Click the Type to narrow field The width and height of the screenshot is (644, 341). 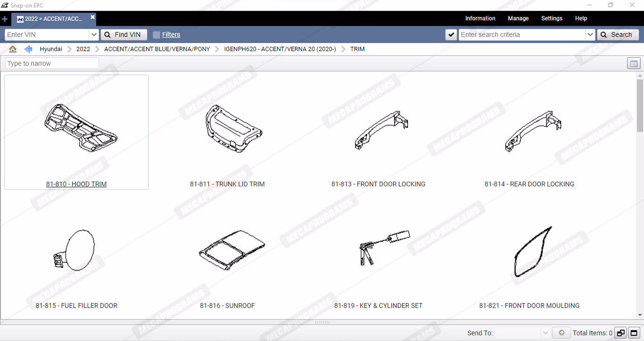(52, 64)
